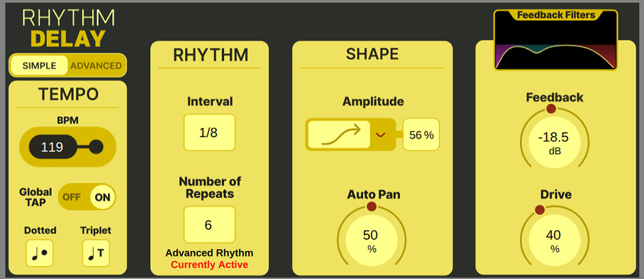Switch Global TAP to ON
This screenshot has height=279, width=644.
(102, 197)
